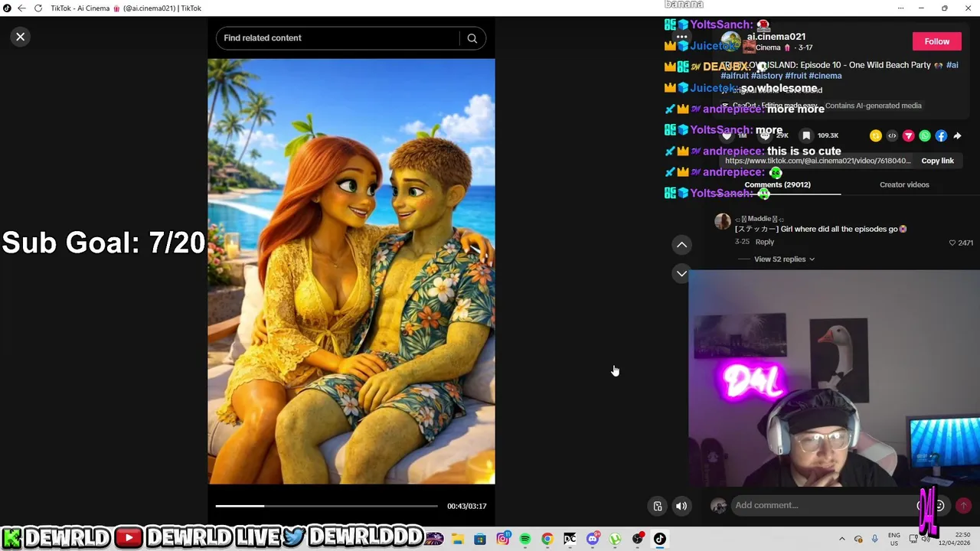Screen dimensions: 980x551
Task: Share video via Facebook icon
Action: (941, 135)
